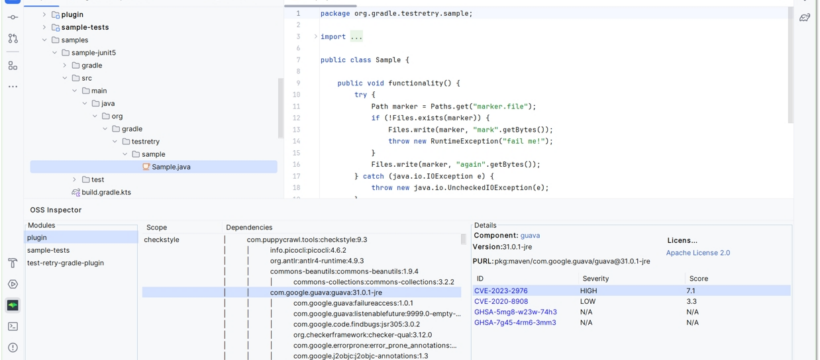The width and height of the screenshot is (820, 360).
Task: Open the Terminal tool window
Action: (x=13, y=327)
